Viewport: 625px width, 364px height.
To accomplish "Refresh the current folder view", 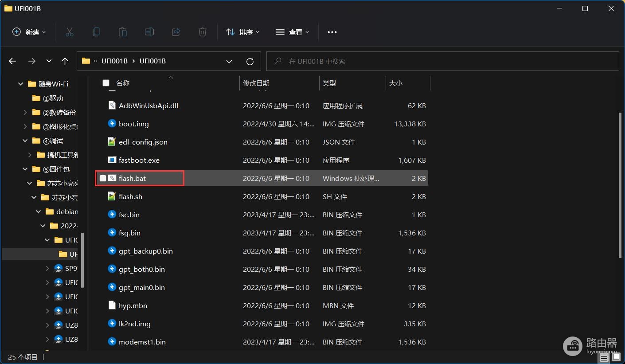I will (250, 61).
